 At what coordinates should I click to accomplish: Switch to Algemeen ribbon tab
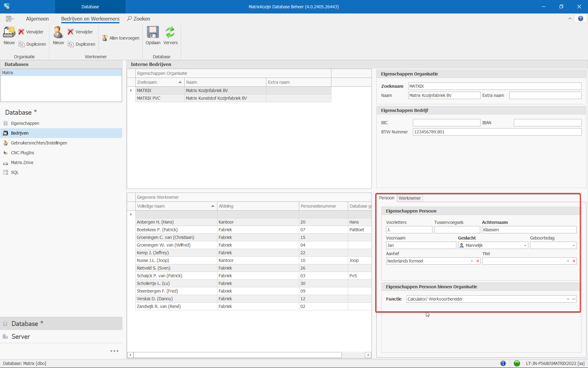[37, 19]
